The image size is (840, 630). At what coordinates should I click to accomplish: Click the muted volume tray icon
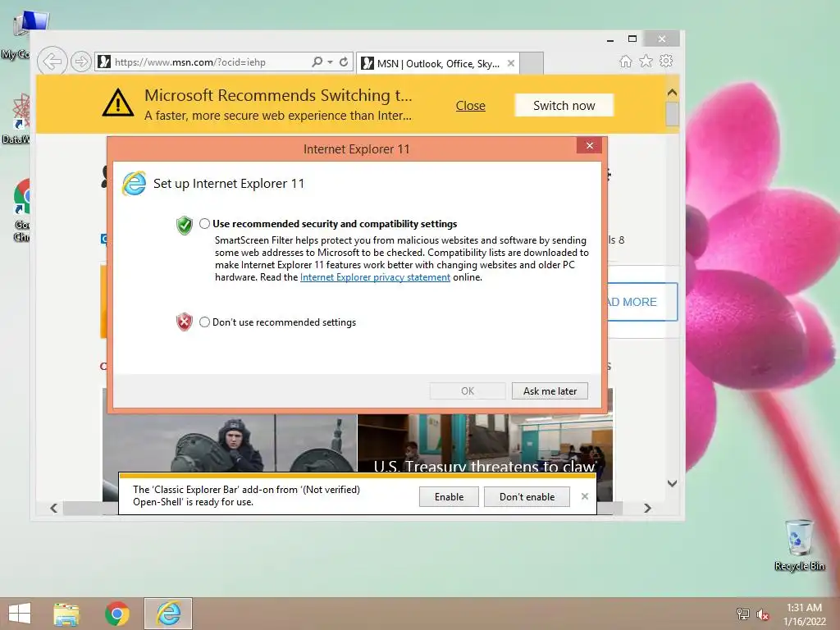pyautogui.click(x=762, y=614)
